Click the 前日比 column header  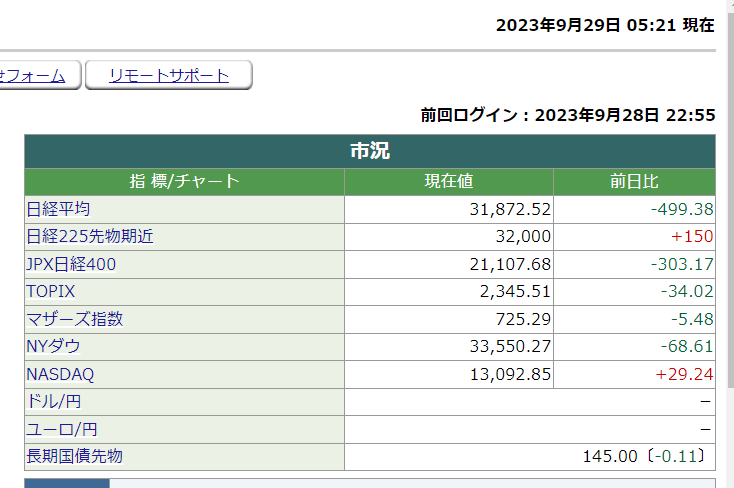click(634, 182)
